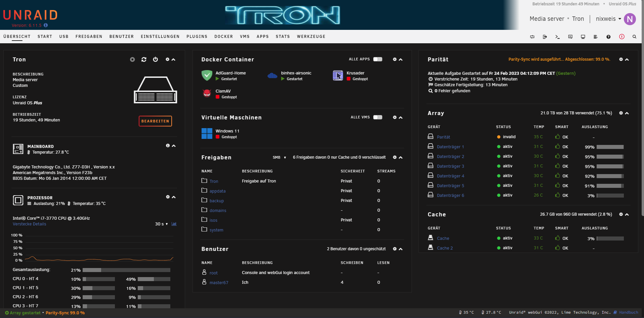Collapse the Virtuelle Maschinen chevron
The image size is (644, 318).
click(400, 118)
